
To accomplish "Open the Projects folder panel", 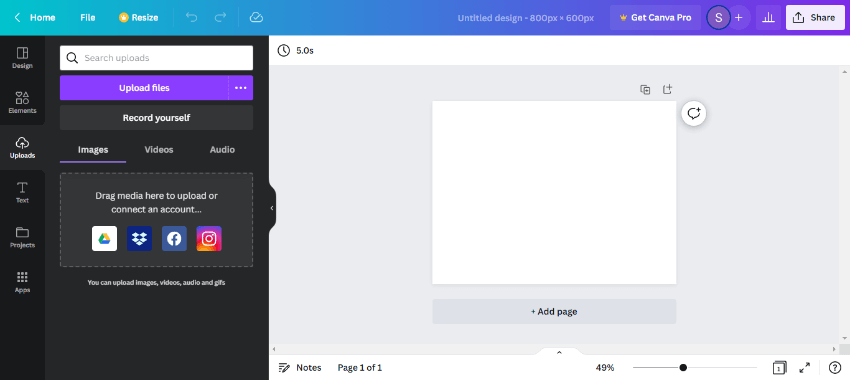I will (22, 237).
